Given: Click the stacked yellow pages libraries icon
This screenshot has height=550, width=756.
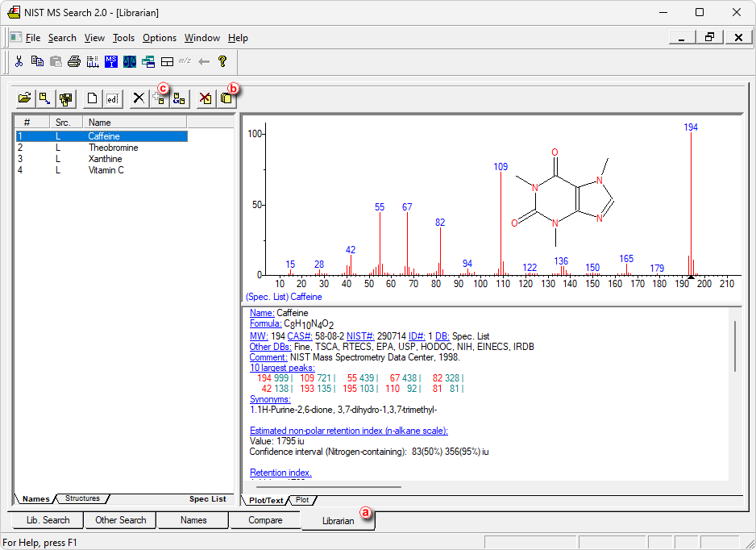Looking at the screenshot, I should (x=226, y=98).
